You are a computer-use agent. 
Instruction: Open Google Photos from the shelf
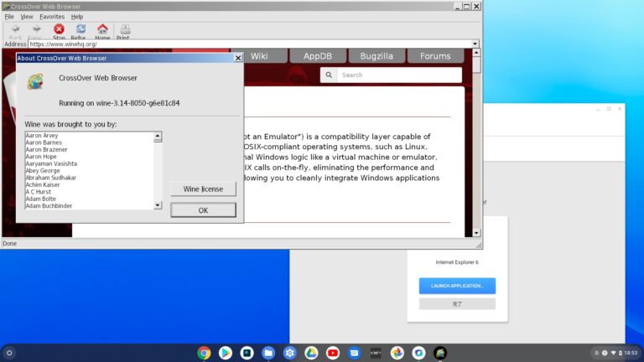[397, 353]
